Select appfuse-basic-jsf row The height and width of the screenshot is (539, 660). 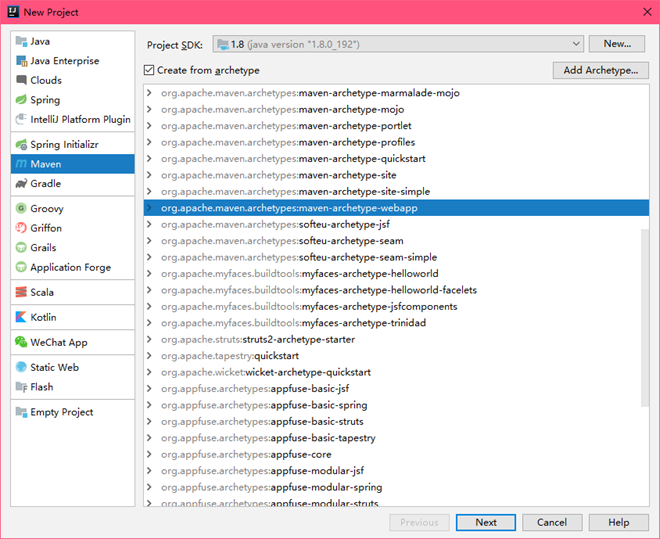click(x=396, y=388)
